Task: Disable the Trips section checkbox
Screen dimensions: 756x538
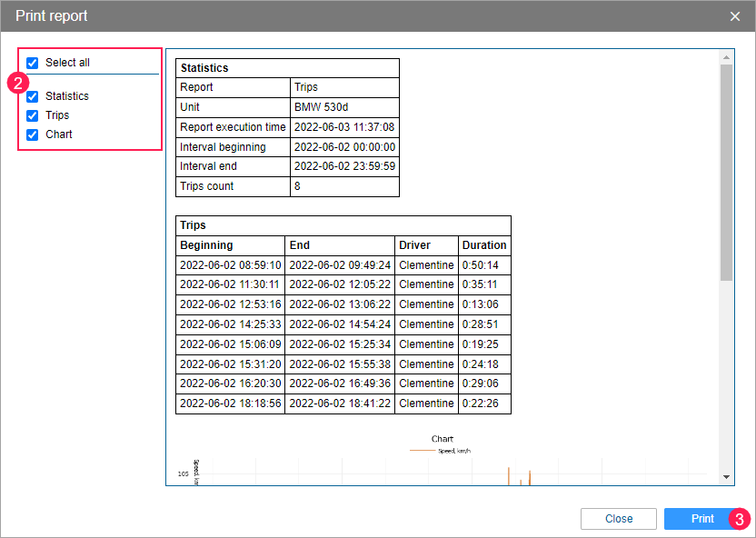Action: pyautogui.click(x=33, y=115)
